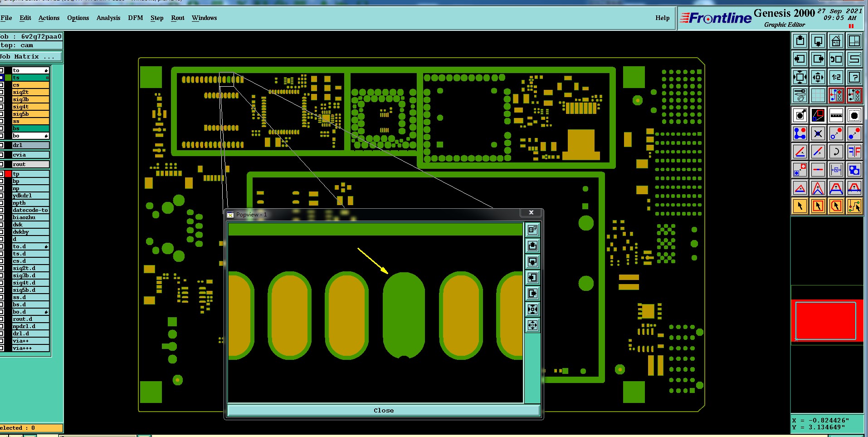The image size is (868, 437).
Task: Select the ruler measure tool
Action: (x=836, y=115)
